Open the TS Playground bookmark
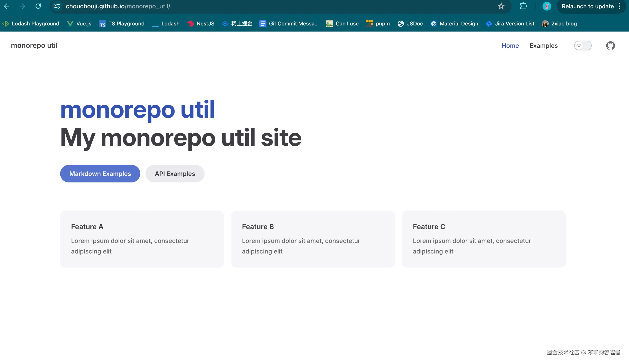The image size is (629, 364). (x=122, y=24)
